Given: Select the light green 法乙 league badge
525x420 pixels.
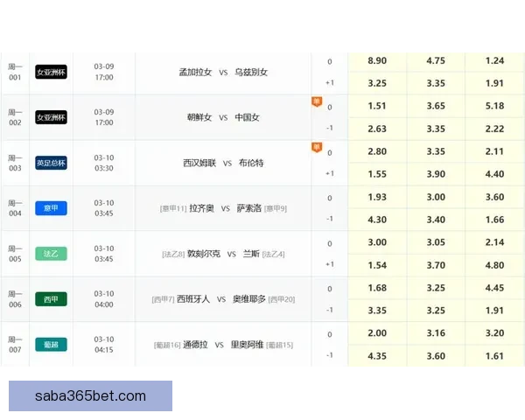Looking at the screenshot, I should [x=51, y=254].
